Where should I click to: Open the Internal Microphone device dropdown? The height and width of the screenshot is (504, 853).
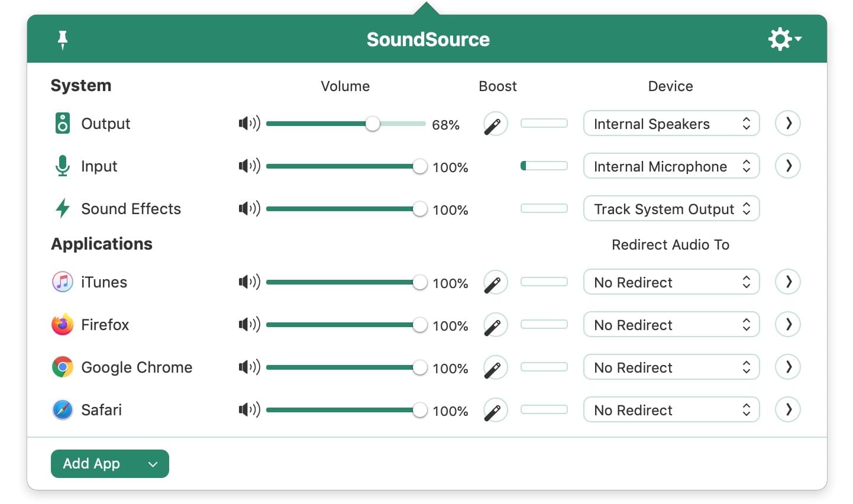pos(671,166)
